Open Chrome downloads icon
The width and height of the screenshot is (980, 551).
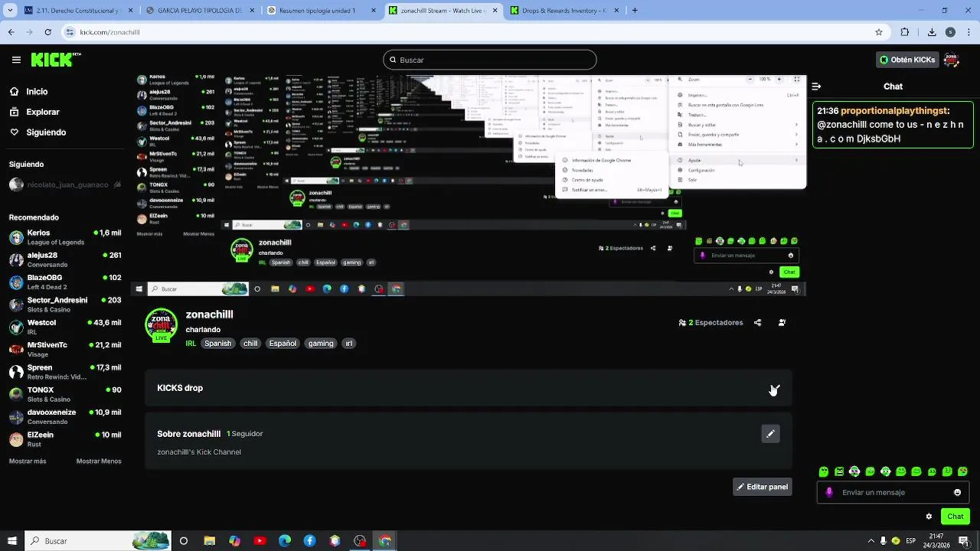932,32
